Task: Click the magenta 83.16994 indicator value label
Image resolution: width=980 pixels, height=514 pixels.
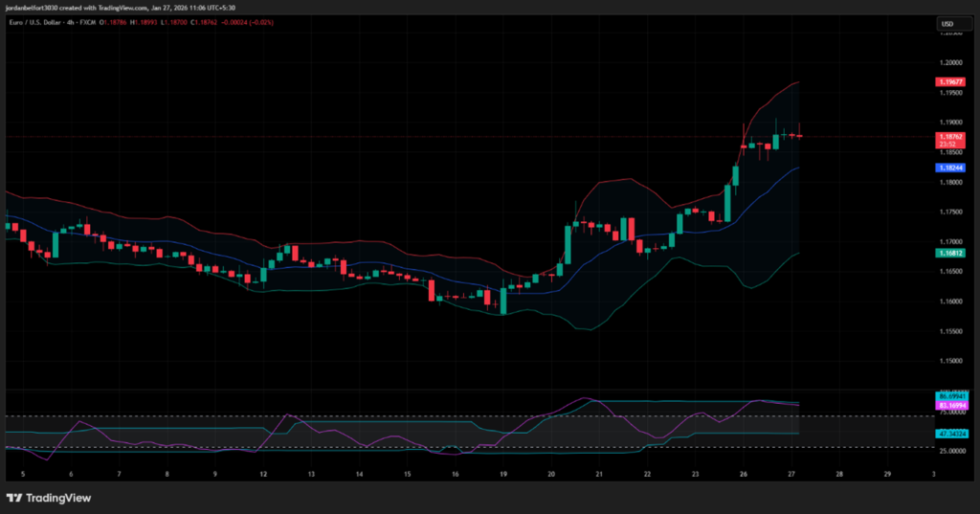Action: click(x=952, y=406)
